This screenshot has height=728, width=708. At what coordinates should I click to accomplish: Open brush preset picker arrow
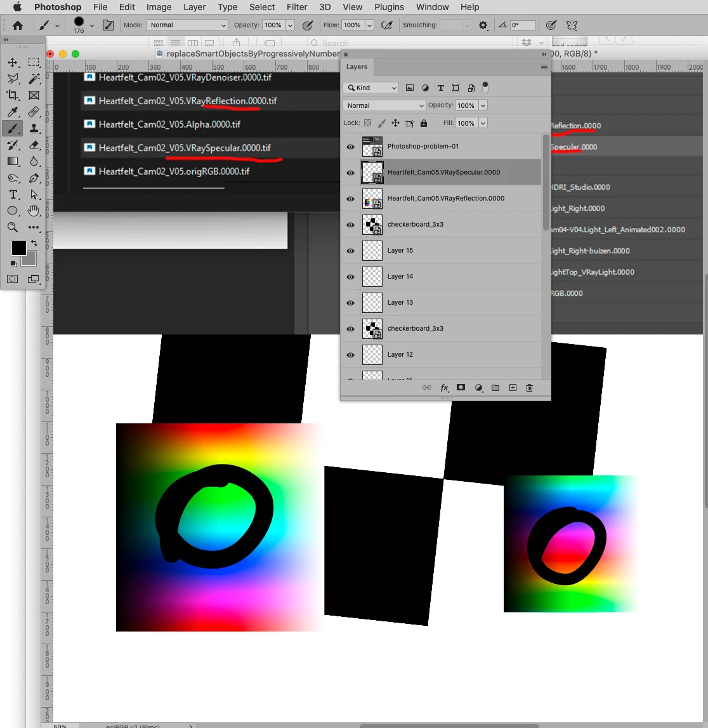[x=92, y=25]
